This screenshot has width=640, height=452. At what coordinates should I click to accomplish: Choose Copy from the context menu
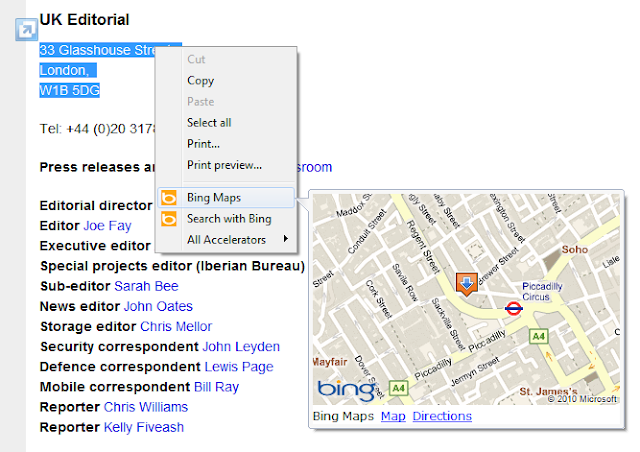click(200, 80)
